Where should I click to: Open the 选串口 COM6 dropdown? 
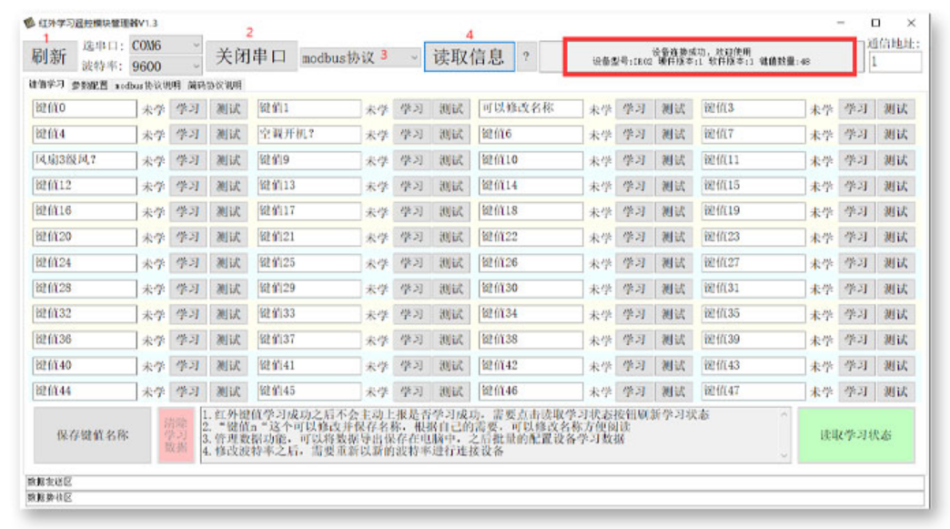[x=165, y=45]
